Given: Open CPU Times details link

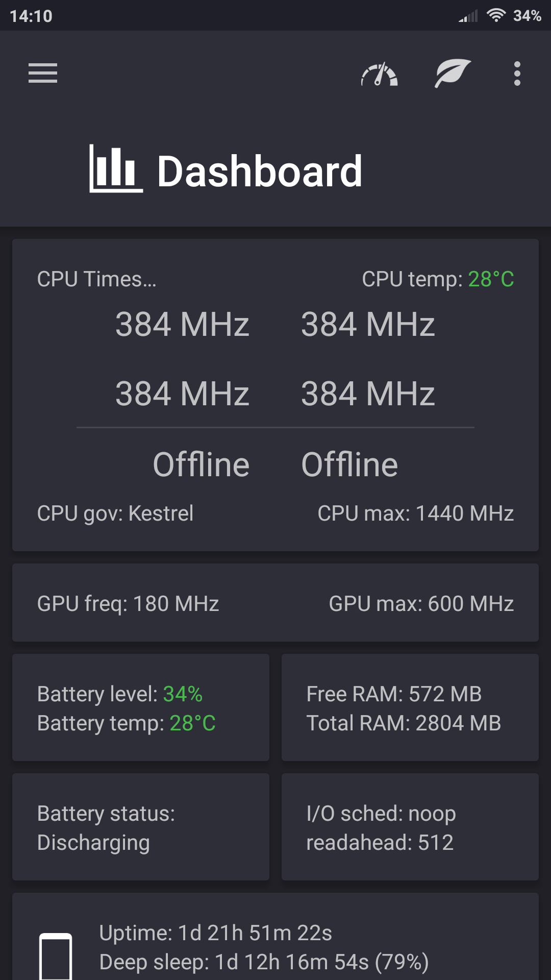Looking at the screenshot, I should tap(96, 279).
